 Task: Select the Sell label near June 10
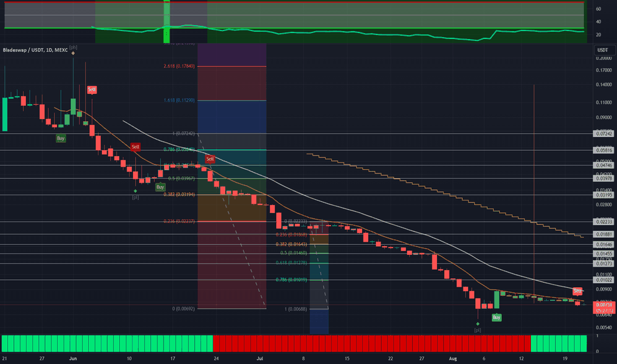click(135, 147)
